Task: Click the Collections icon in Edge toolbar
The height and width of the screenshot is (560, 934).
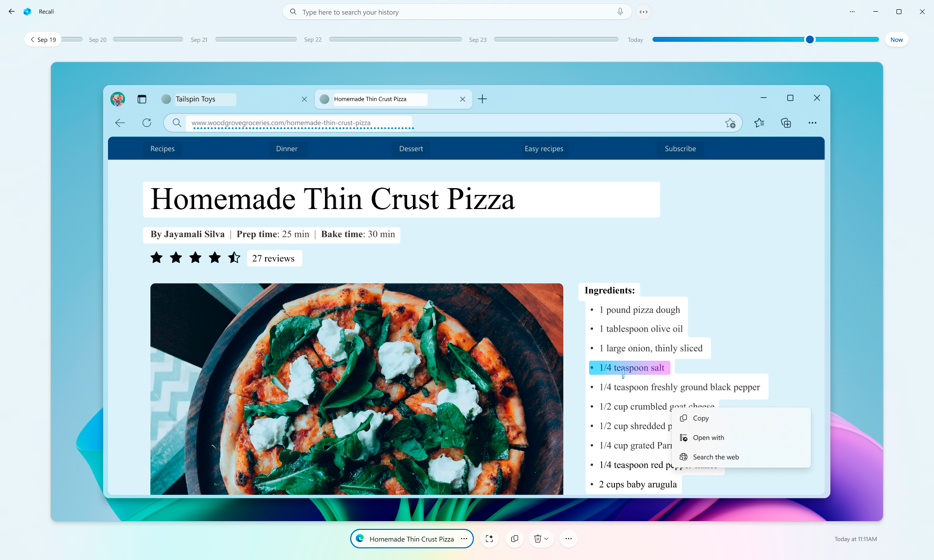Action: (x=787, y=122)
